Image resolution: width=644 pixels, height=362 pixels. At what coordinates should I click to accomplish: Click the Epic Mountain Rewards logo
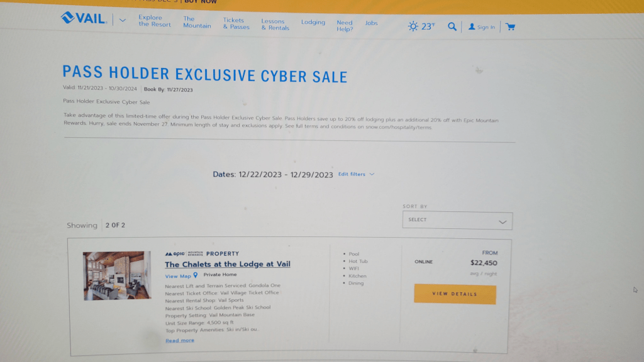coord(184,254)
